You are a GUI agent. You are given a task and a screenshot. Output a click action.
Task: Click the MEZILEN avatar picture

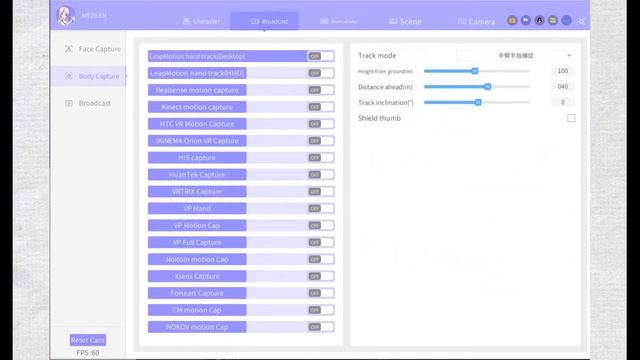click(65, 16)
